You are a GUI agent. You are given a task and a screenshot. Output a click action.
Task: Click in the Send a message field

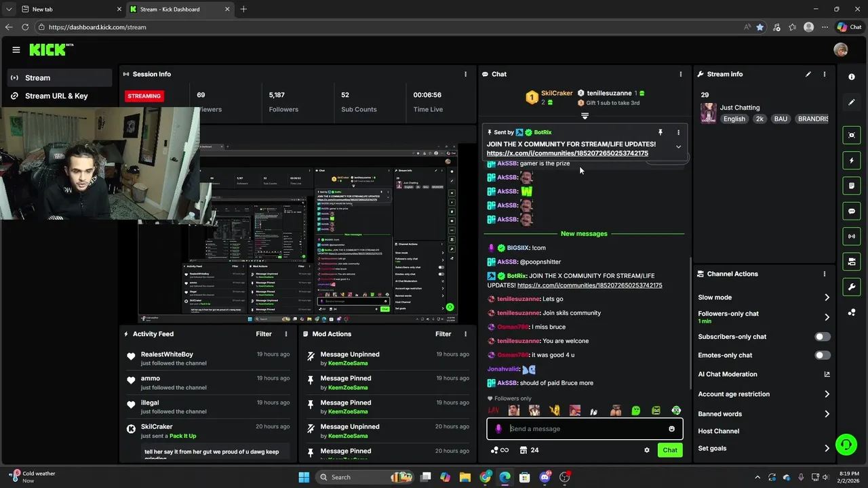click(x=585, y=428)
